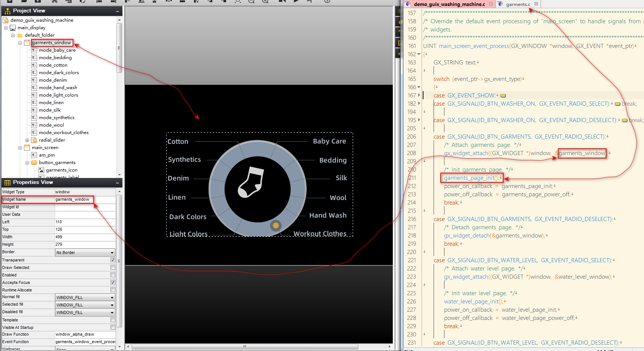
Task: Click the main_display monitor icon
Action: pos(13,28)
